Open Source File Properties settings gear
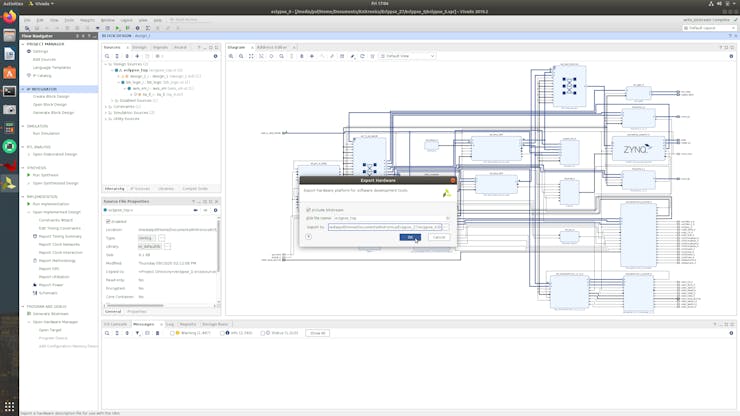The width and height of the screenshot is (740, 416). [x=215, y=210]
